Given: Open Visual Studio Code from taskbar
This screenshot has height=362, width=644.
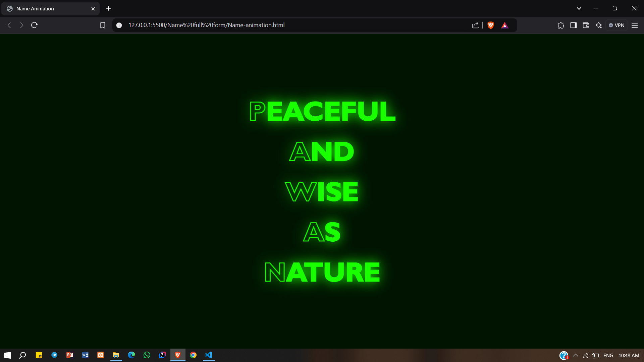Looking at the screenshot, I should click(209, 355).
